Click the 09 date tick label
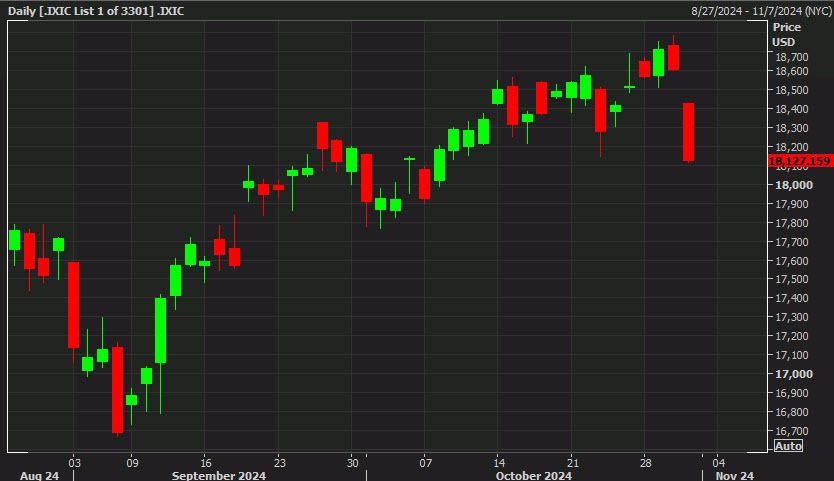 pyautogui.click(x=132, y=463)
